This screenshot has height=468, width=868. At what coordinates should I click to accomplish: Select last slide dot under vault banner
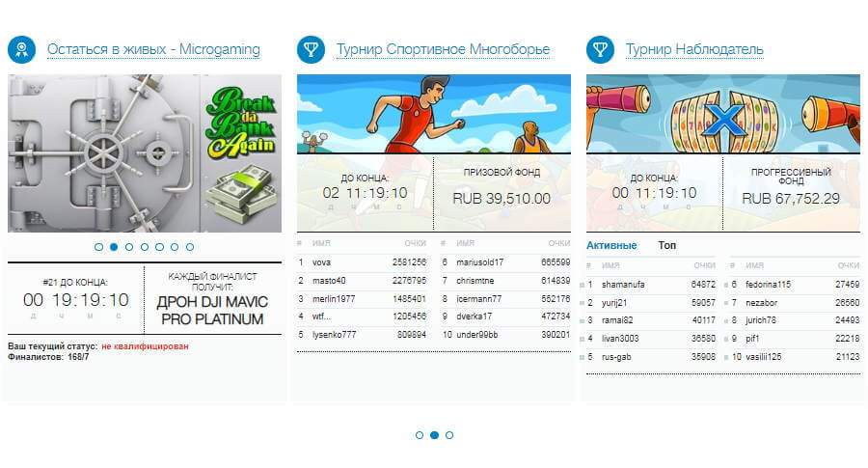point(190,247)
